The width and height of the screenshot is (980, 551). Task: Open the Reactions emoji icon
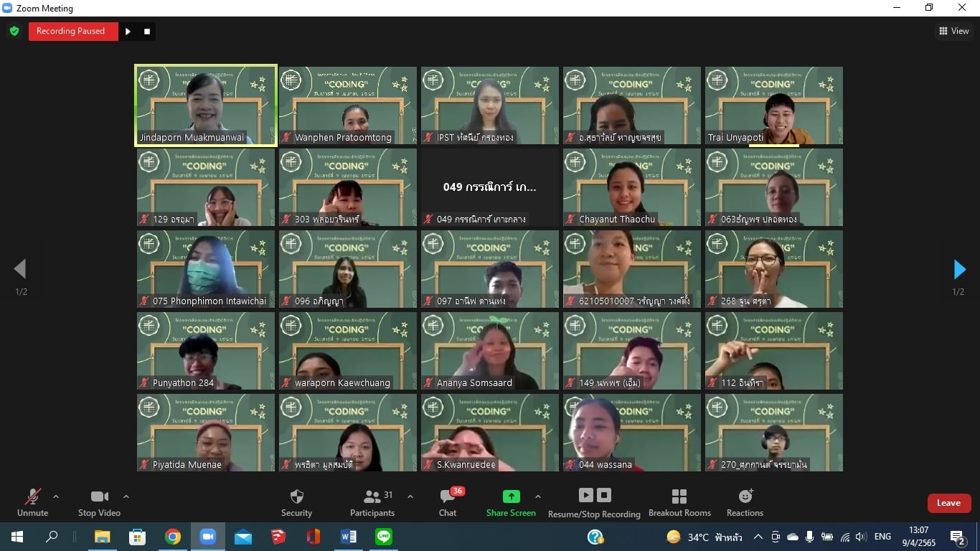745,496
